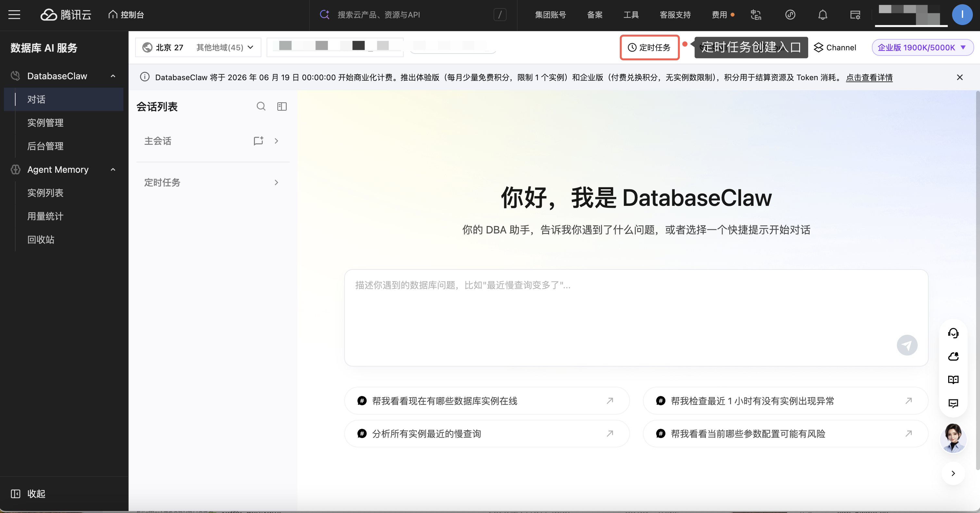Screen dimensions: 980x513
Task: Open 后台管理 in the sidebar
Action: click(x=45, y=146)
